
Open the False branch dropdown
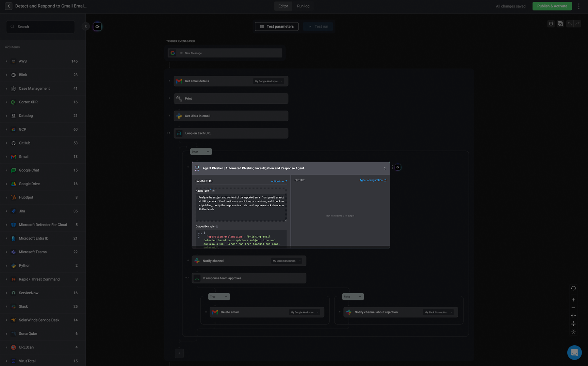(x=353, y=297)
